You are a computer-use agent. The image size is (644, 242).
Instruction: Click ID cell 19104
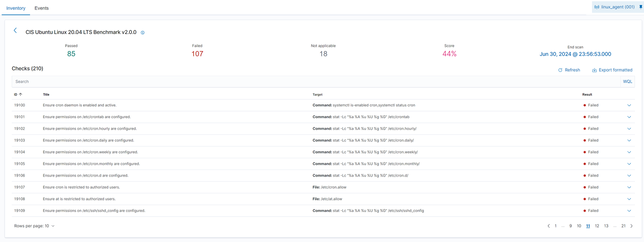[x=20, y=152]
